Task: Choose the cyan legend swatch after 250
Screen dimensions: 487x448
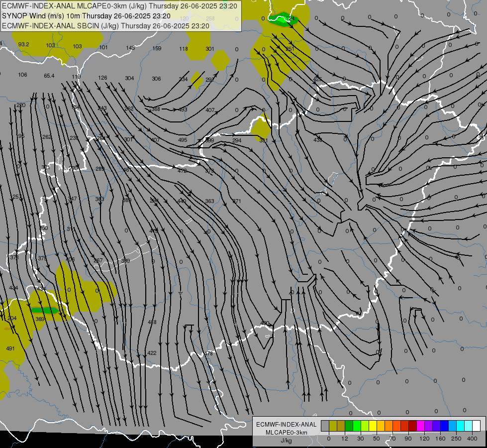Action: [460, 426]
